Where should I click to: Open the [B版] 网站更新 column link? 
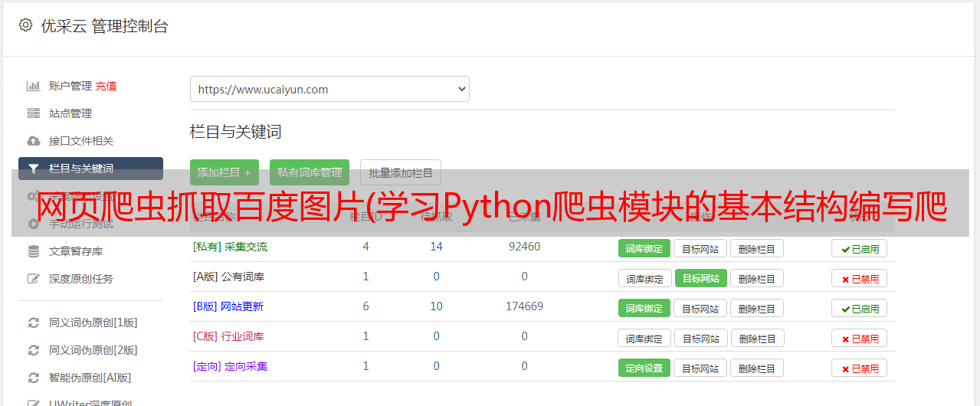[x=228, y=306]
